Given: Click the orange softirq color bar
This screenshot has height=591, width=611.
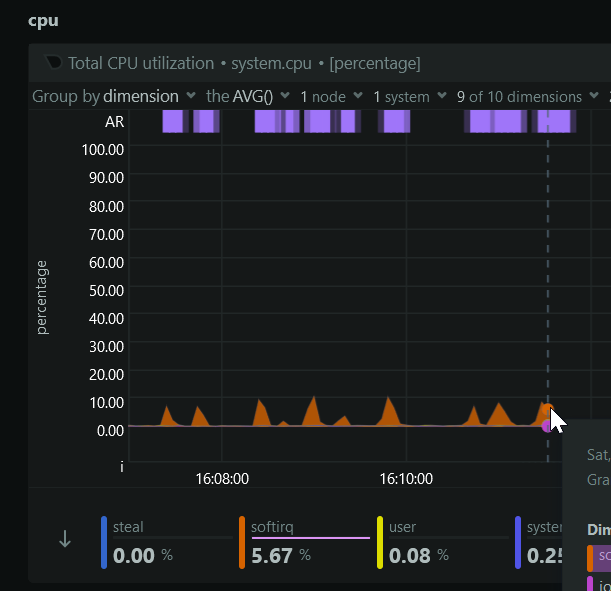Looking at the screenshot, I should click(242, 542).
